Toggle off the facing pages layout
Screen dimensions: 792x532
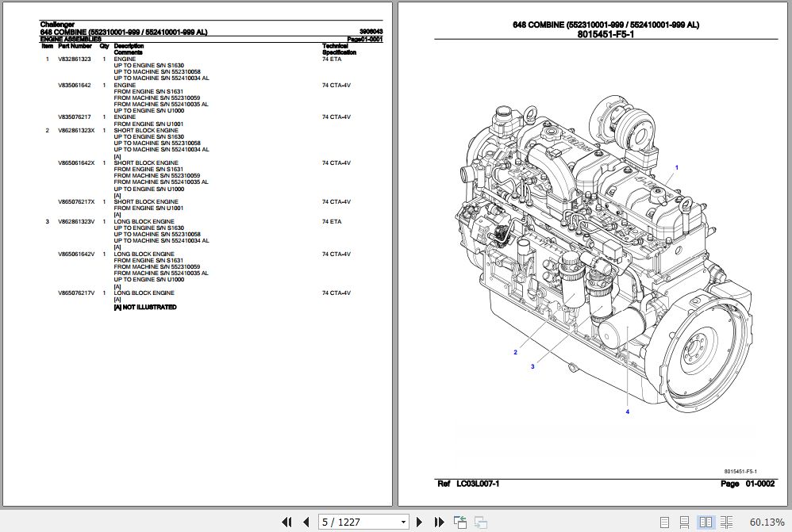pos(705,522)
